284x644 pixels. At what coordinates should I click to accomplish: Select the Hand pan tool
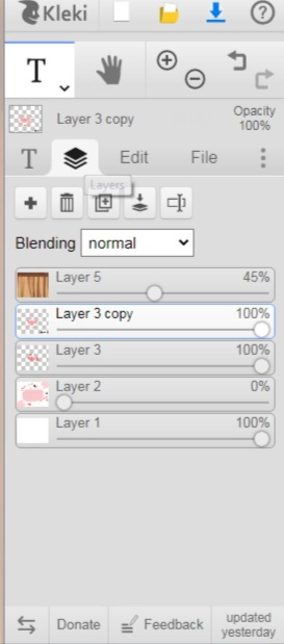pos(110,70)
